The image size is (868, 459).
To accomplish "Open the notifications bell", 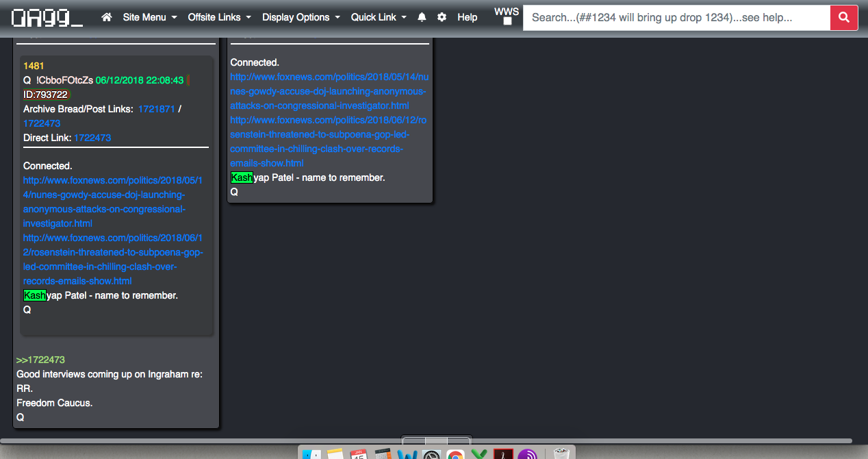I will tap(422, 17).
